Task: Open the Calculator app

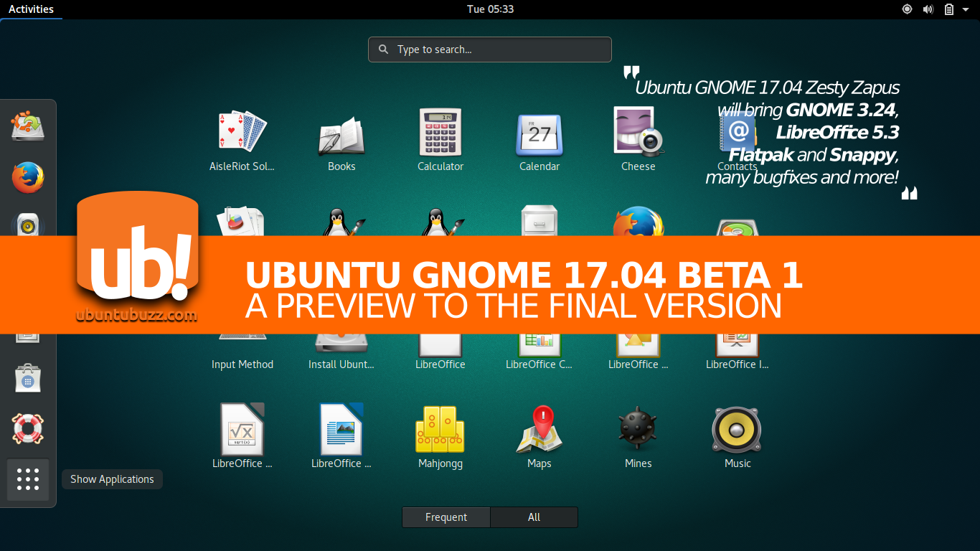Action: pyautogui.click(x=440, y=132)
